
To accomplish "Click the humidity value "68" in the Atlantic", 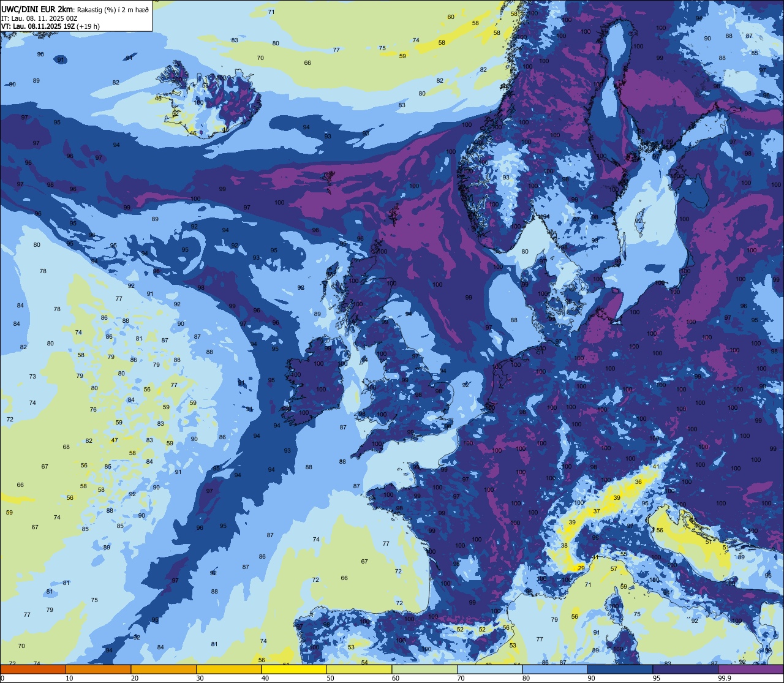I will [x=66, y=447].
